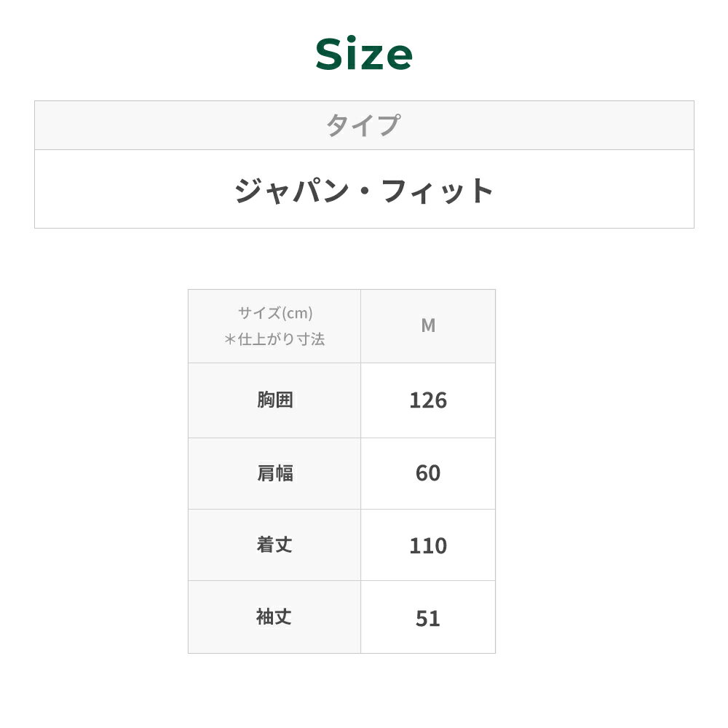728x728 pixels.
Task: Click the 寸法 kanji in header note
Action: pyautogui.click(x=310, y=339)
